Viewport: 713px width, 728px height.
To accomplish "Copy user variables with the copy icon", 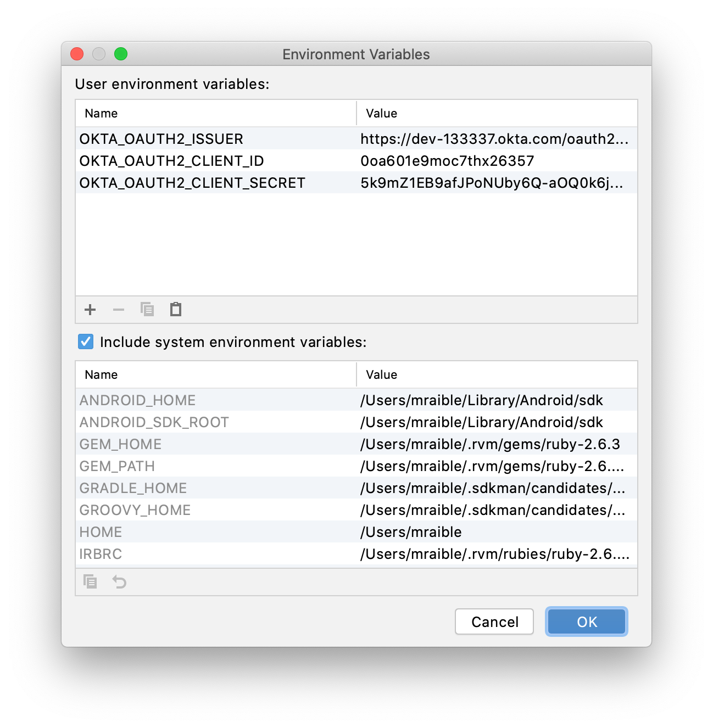I will click(x=147, y=310).
